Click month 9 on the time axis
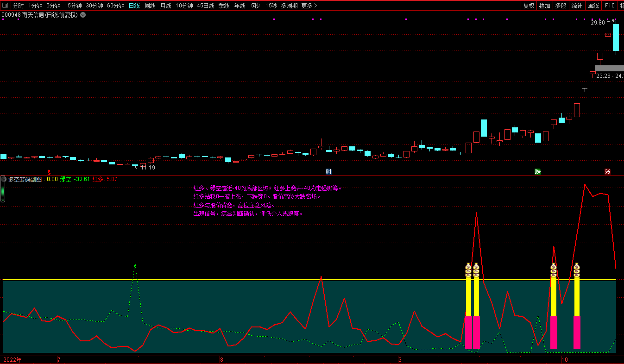 tap(400, 360)
